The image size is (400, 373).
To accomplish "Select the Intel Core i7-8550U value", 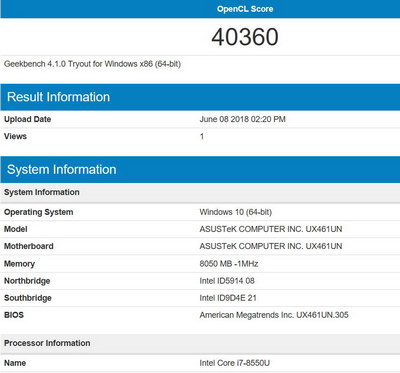I will tap(235, 363).
